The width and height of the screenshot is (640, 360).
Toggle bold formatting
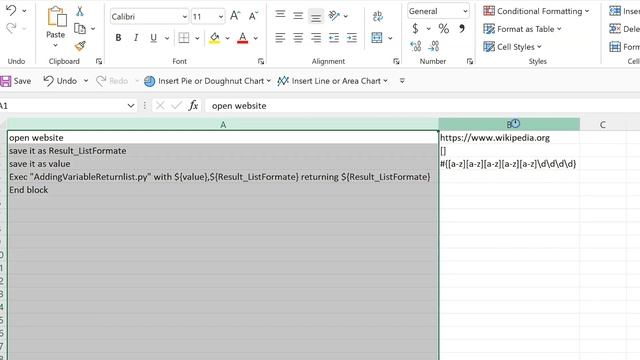[118, 38]
